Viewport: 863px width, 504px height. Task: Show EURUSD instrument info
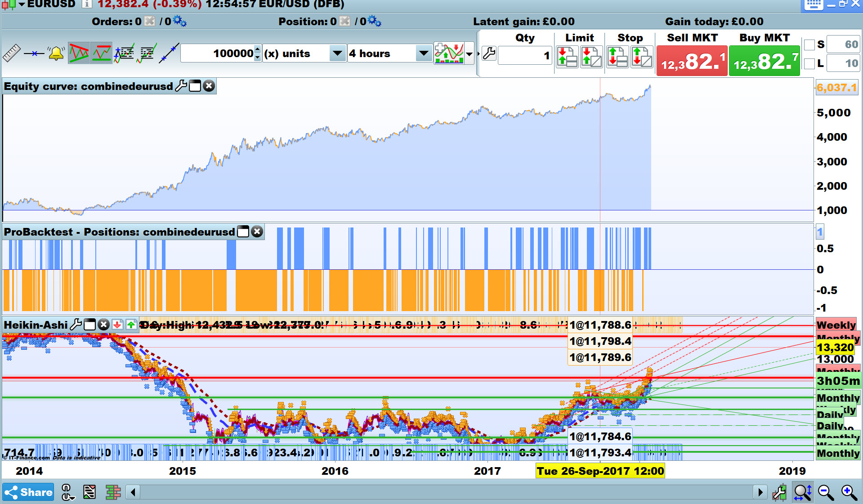point(87,4)
